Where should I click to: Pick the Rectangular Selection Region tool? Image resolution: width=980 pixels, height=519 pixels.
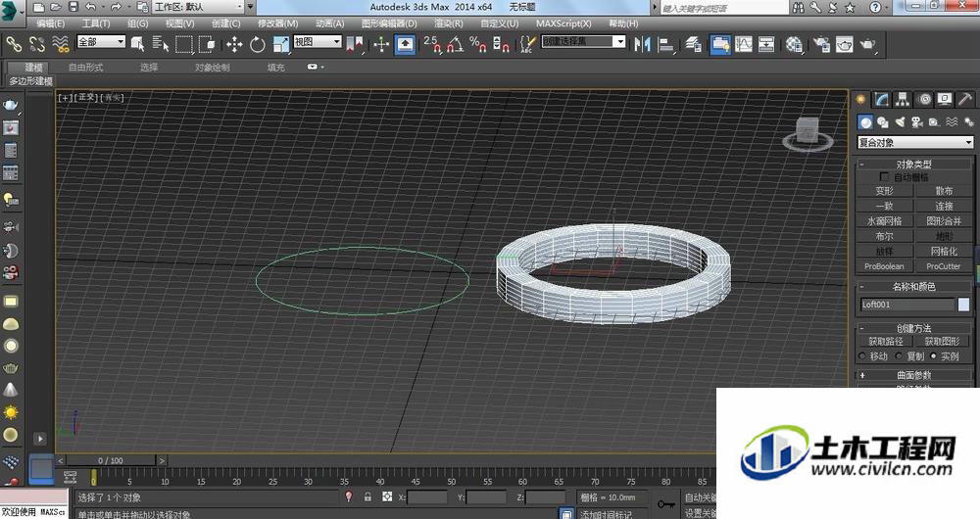click(x=184, y=44)
